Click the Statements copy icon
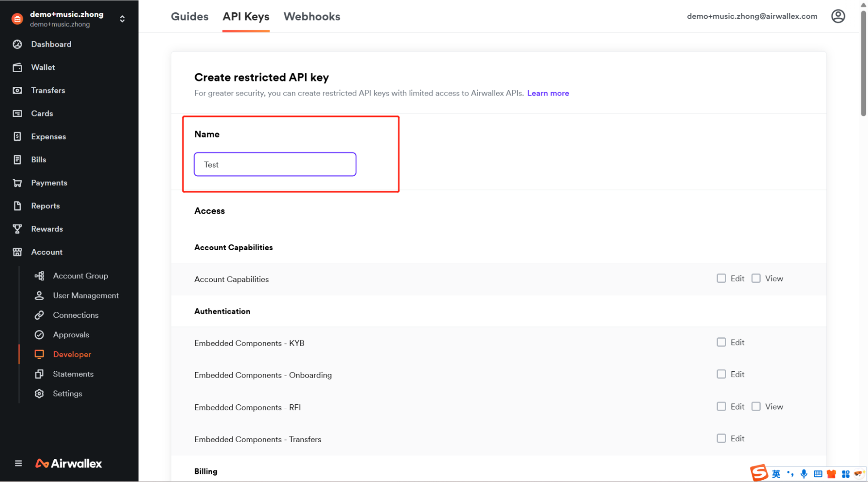Screen dimensions: 868x482 [39, 374]
